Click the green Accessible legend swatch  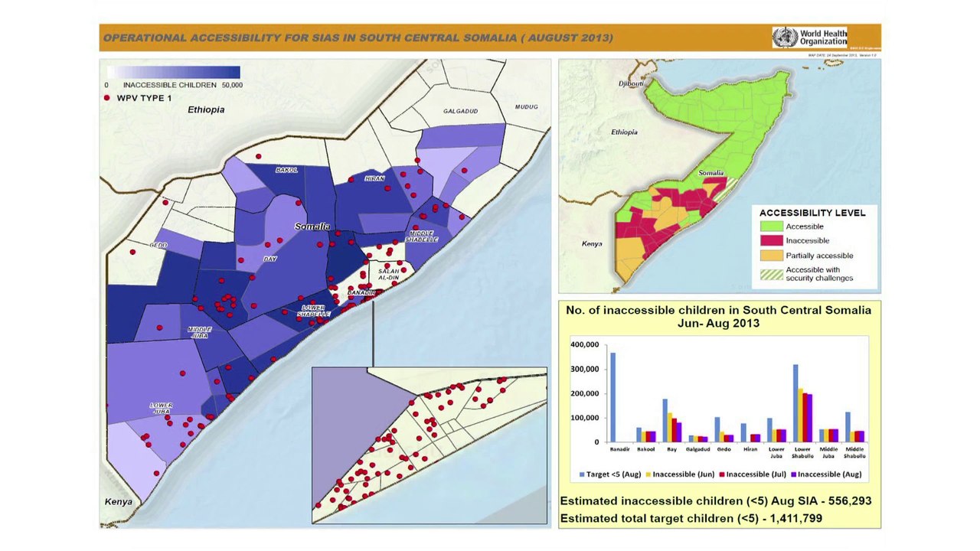(x=771, y=227)
